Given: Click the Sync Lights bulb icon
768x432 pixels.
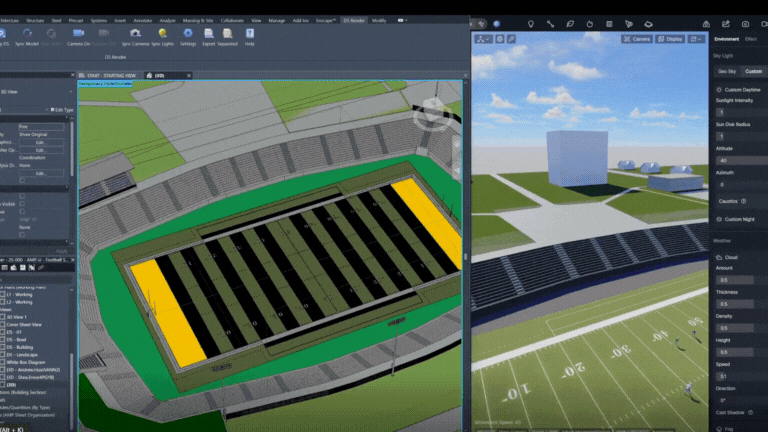Looking at the screenshot, I should pos(163,37).
